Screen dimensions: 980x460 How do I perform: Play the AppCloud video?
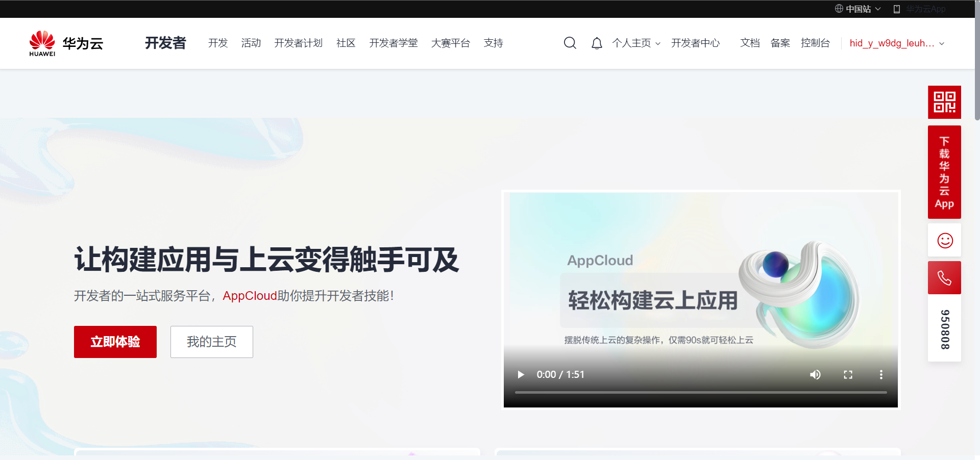pyautogui.click(x=521, y=375)
